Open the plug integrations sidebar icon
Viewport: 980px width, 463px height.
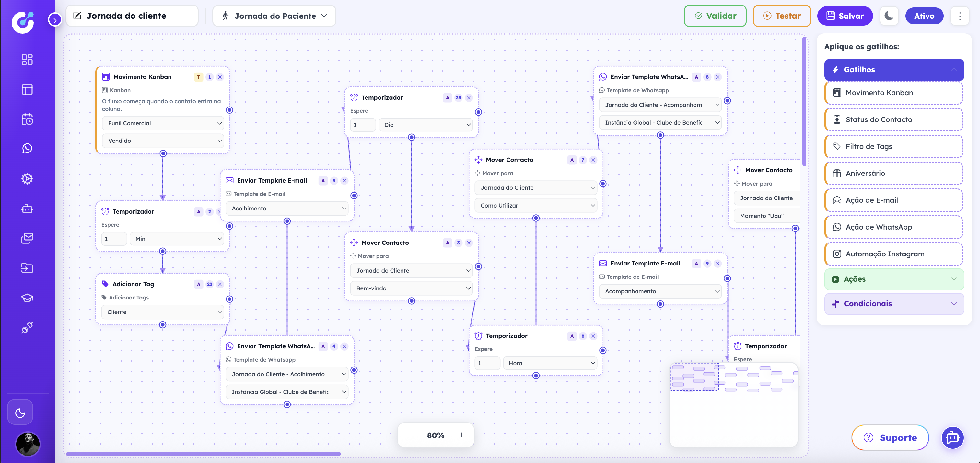point(27,327)
